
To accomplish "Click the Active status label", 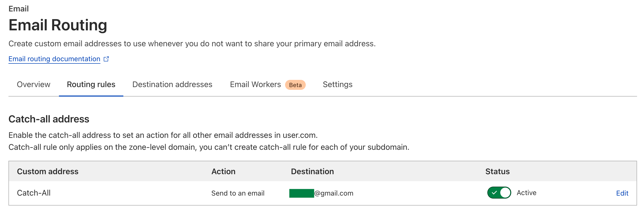I will [x=526, y=193].
